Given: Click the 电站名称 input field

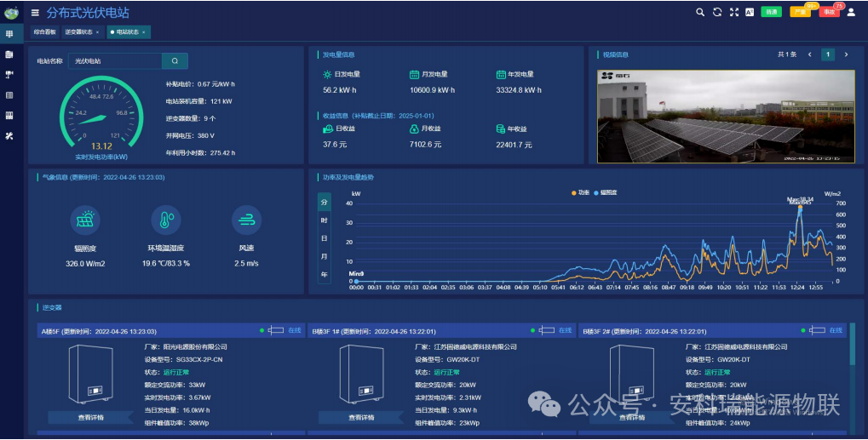Looking at the screenshot, I should (x=115, y=61).
